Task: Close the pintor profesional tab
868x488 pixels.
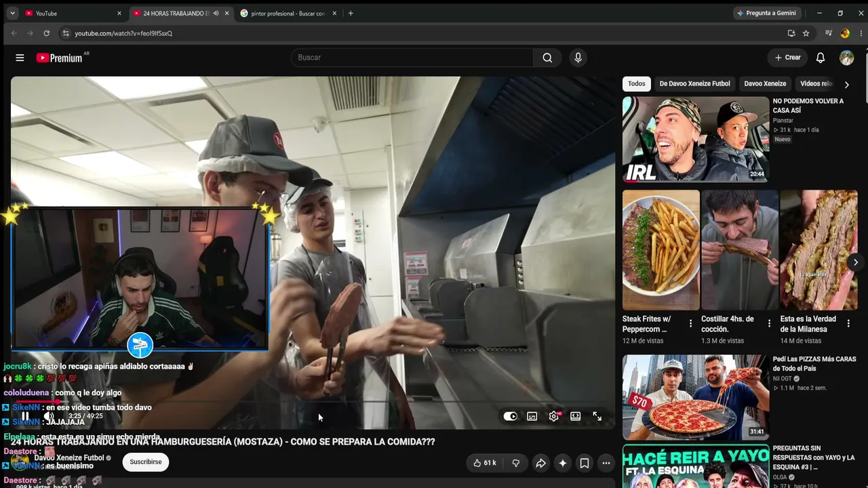Action: point(334,13)
